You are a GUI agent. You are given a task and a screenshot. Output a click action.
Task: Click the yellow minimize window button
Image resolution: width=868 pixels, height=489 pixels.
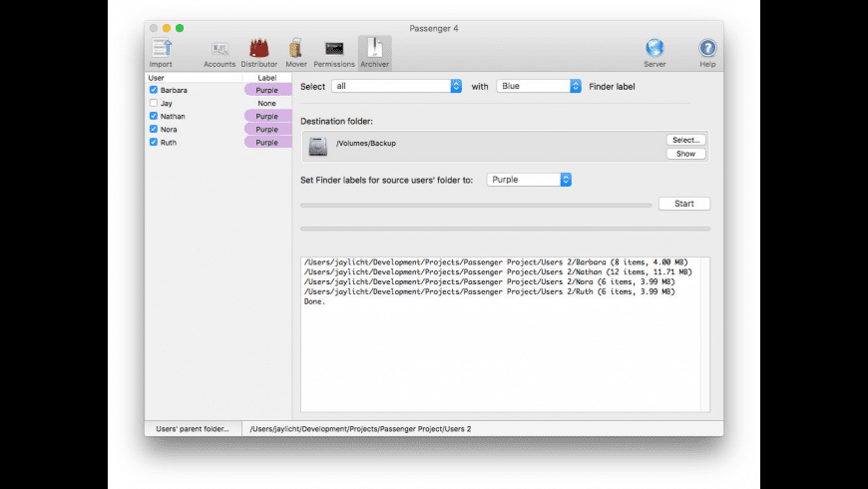pos(166,28)
